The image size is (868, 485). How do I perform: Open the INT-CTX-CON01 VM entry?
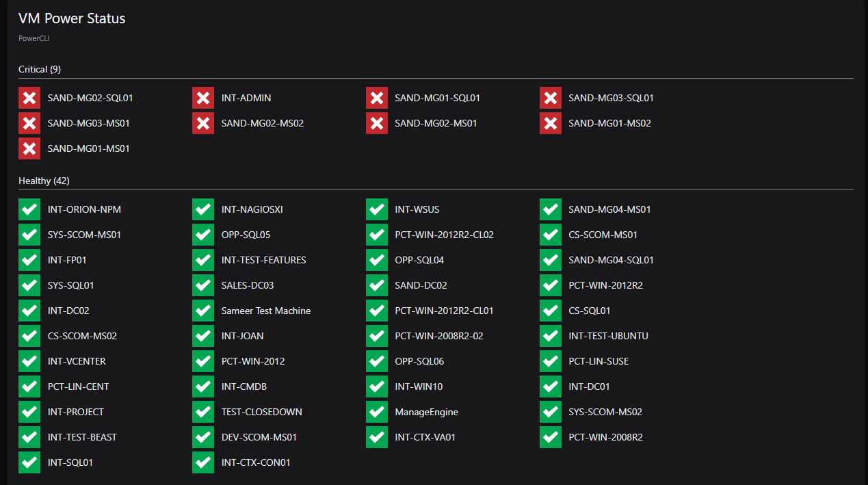pyautogui.click(x=256, y=462)
